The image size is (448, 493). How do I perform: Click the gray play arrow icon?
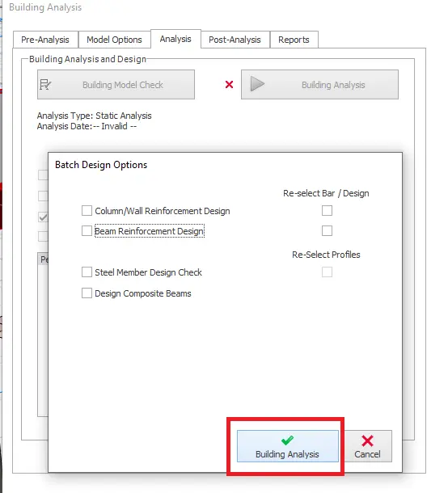tap(257, 84)
